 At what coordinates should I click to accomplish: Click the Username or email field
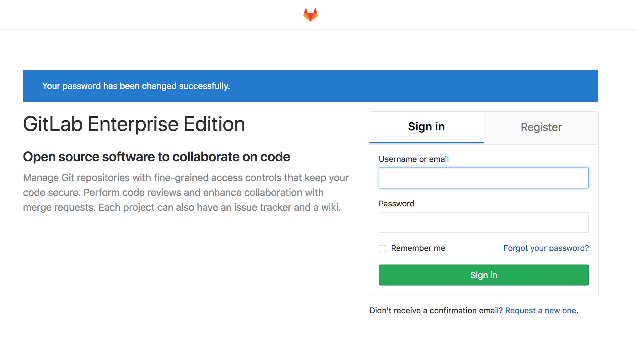[x=483, y=178]
